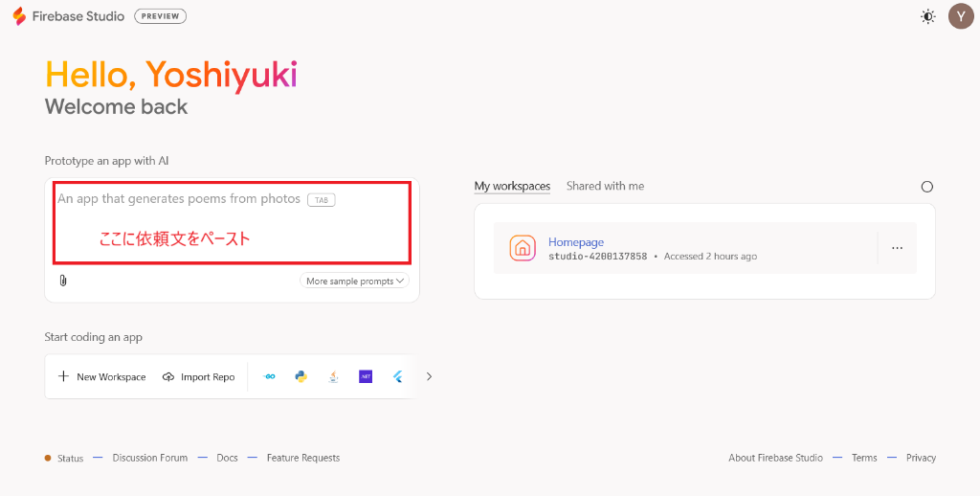Click the studio-4200137858 workspace ID text
The height and width of the screenshot is (496, 980).
597,257
